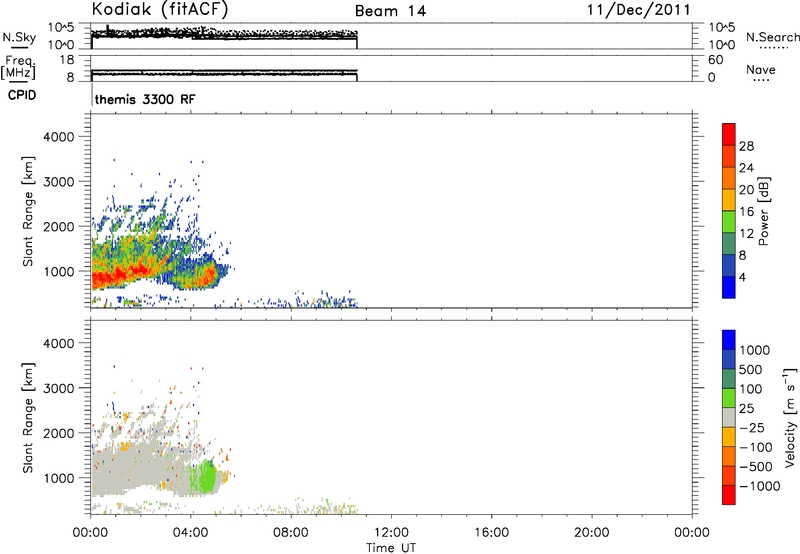Click the red segment of power colorbar
The height and width of the screenshot is (554, 800).
point(729,134)
